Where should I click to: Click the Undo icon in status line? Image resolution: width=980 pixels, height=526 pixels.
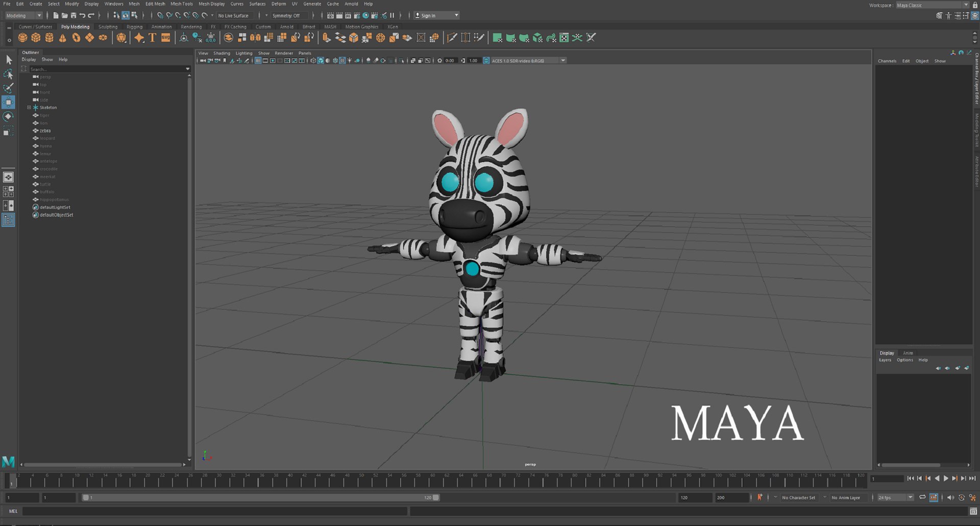82,16
